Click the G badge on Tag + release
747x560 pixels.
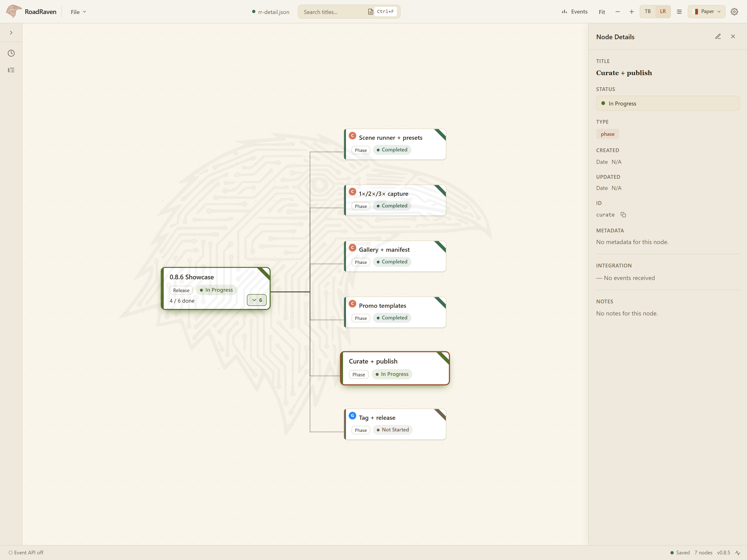click(x=352, y=416)
